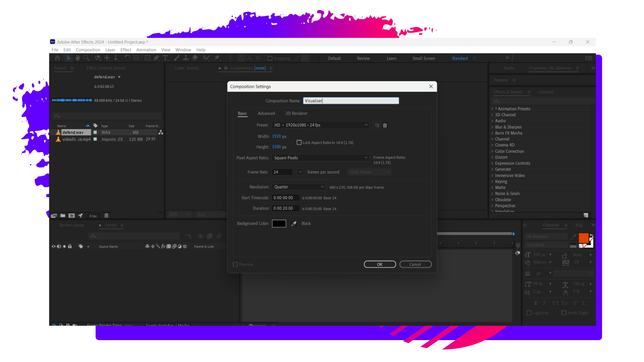This screenshot has height=362, width=644.
Task: Open the Preset dropdown HD 1920x1080
Action: pos(320,125)
